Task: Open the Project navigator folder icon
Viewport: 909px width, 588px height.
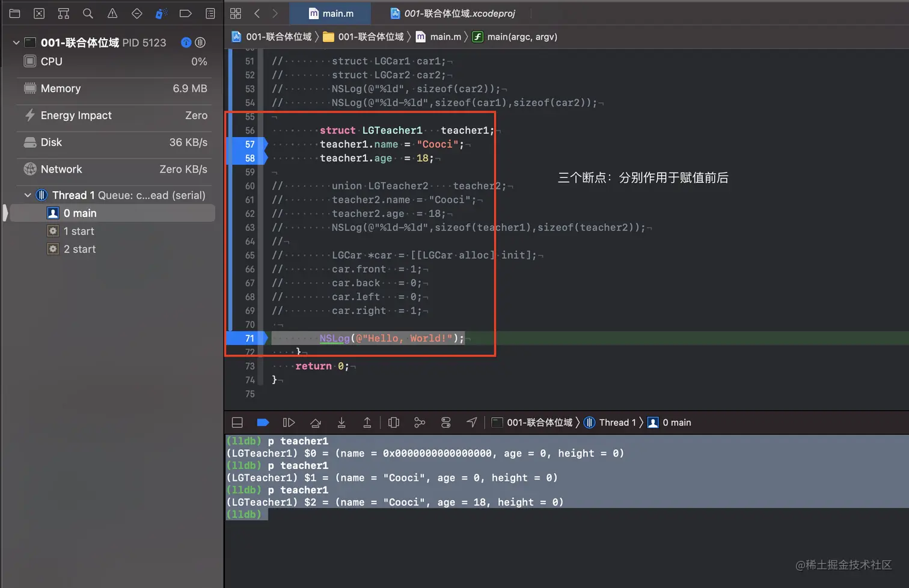Action: [15, 13]
